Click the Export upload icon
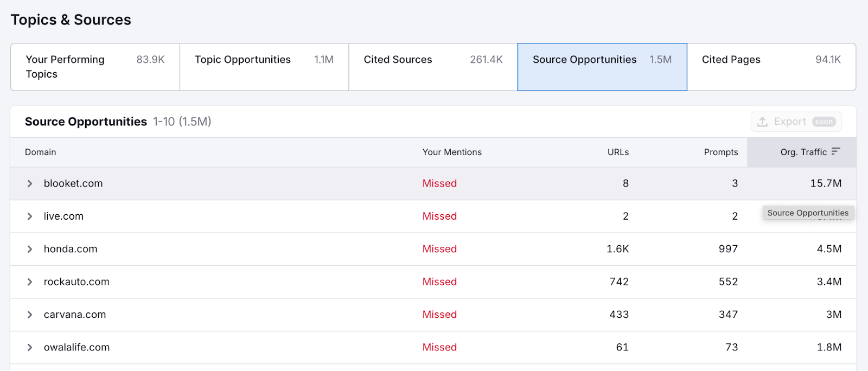 tap(762, 122)
